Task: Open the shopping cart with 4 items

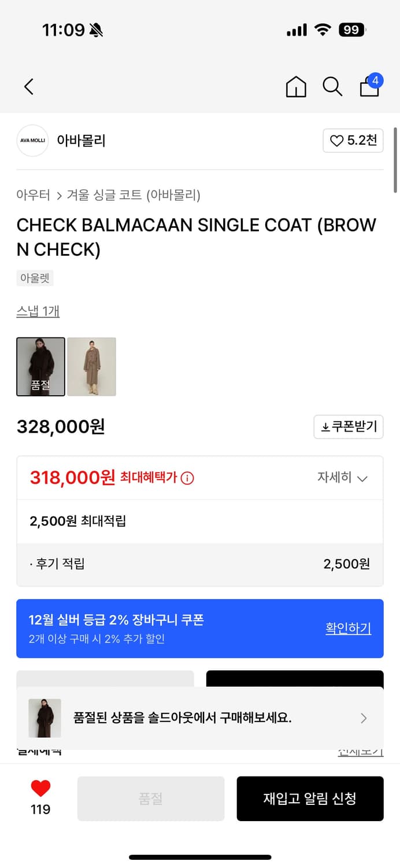Action: (369, 88)
